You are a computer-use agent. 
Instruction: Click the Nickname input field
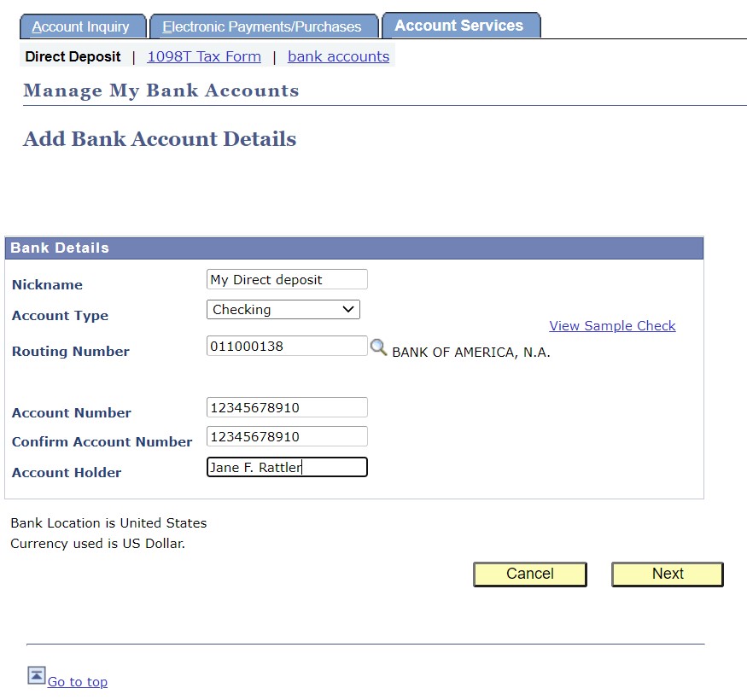click(x=286, y=278)
